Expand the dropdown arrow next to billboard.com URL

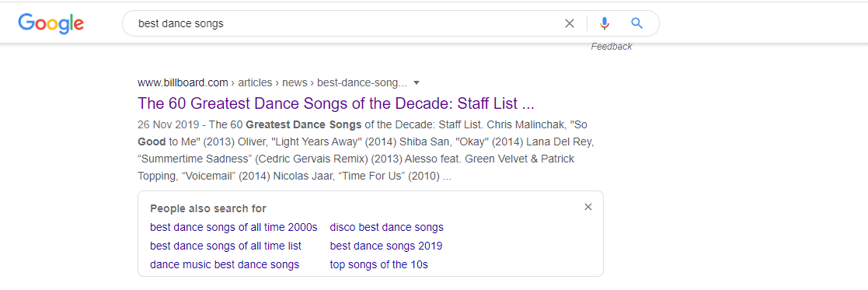click(x=417, y=83)
